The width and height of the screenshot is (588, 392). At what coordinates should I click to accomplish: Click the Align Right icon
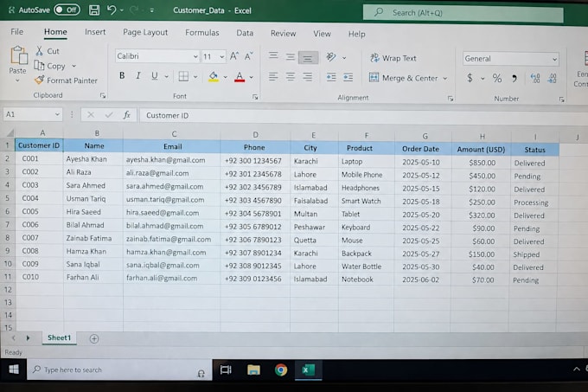pos(308,77)
